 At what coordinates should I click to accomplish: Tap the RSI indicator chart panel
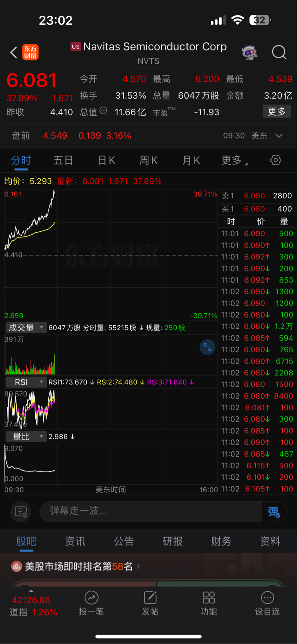pyautogui.click(x=111, y=409)
